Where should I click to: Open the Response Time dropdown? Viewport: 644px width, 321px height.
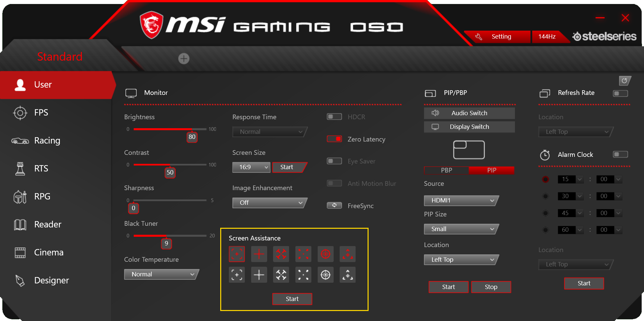[270, 132]
